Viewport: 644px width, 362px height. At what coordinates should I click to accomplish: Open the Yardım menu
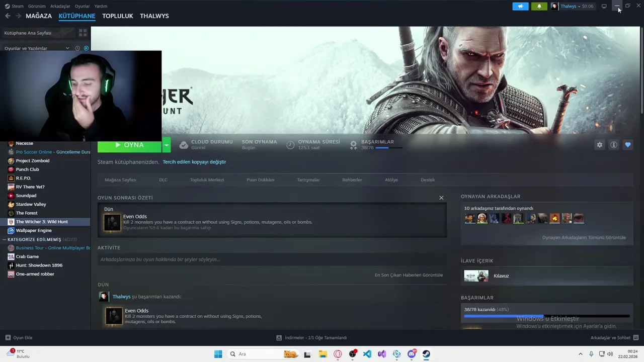click(101, 6)
